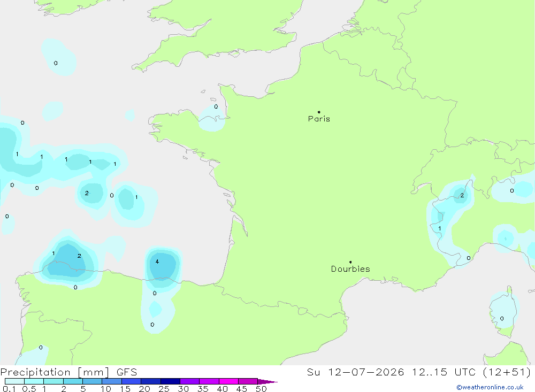535x392 pixels.
Task: Click the Dourbies location dot marker
Action: (350, 262)
